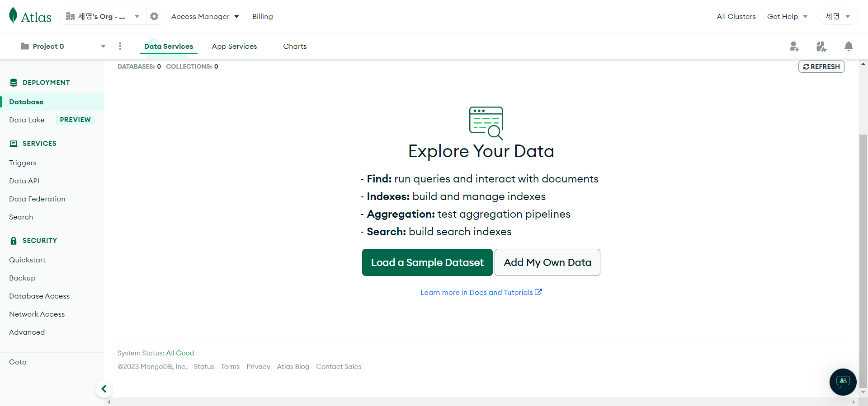The height and width of the screenshot is (406, 868).
Task: Click the horizontal scroll left arrow
Action: point(108,401)
